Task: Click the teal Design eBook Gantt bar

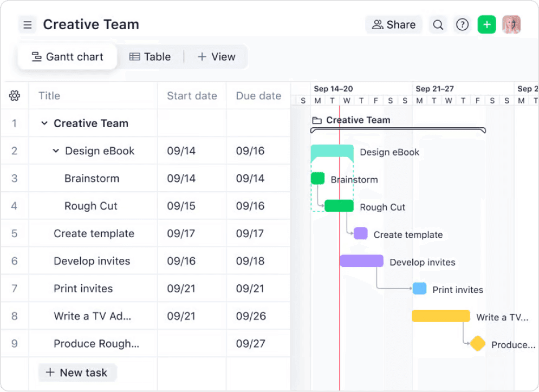Action: pyautogui.click(x=332, y=152)
